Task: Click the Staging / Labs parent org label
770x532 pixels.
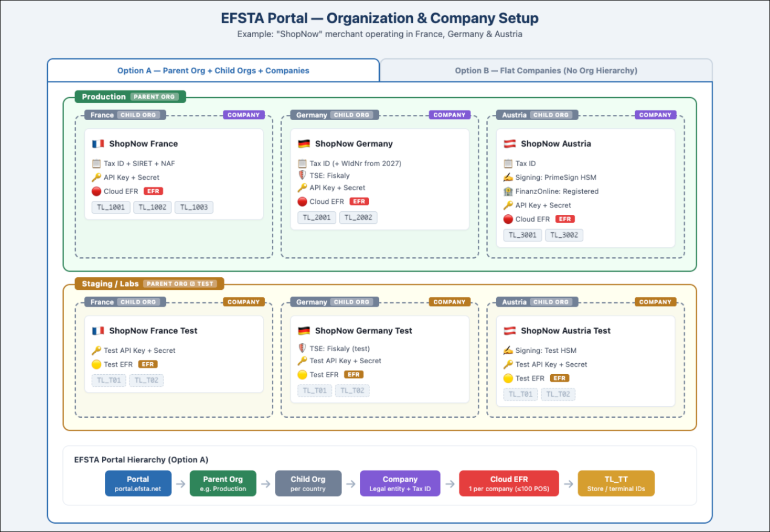Action: pos(149,284)
